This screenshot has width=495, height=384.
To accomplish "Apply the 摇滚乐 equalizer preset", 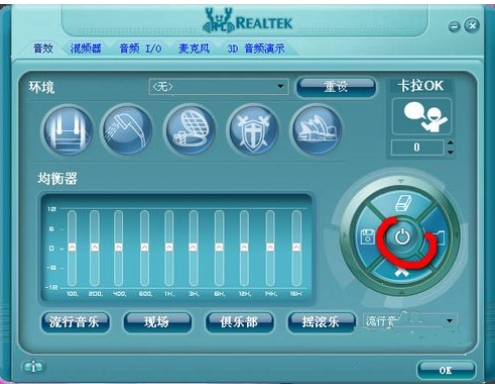I will [321, 322].
